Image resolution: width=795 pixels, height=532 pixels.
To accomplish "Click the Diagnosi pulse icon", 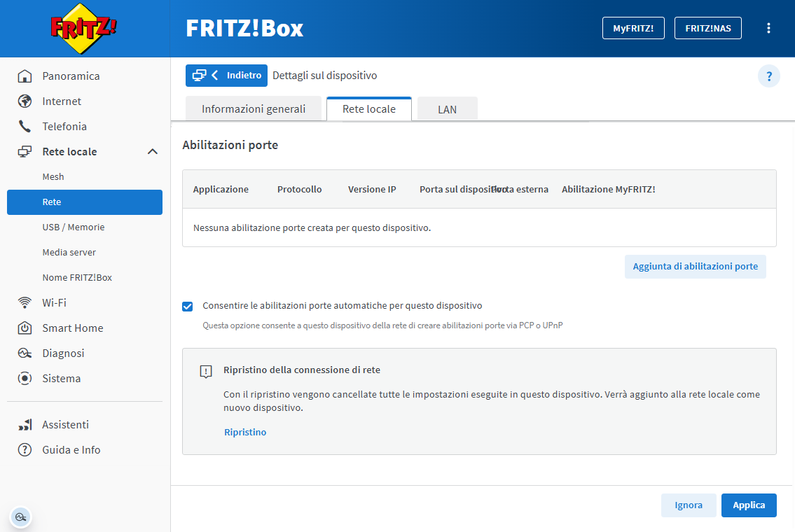I will point(25,353).
